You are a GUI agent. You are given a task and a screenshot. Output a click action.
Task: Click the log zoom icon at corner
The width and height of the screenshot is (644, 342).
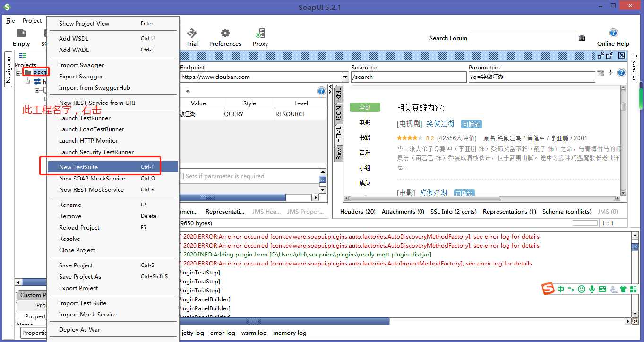(x=635, y=321)
